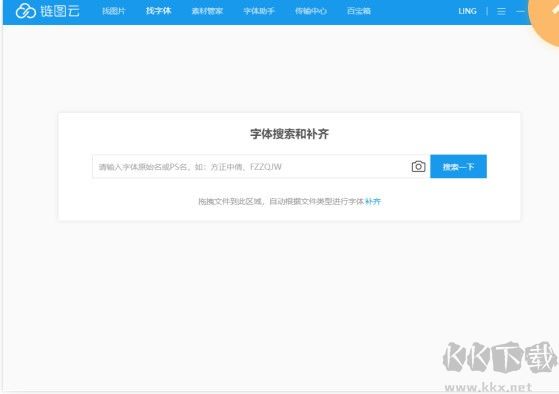Open the 找图片 tab

(114, 11)
